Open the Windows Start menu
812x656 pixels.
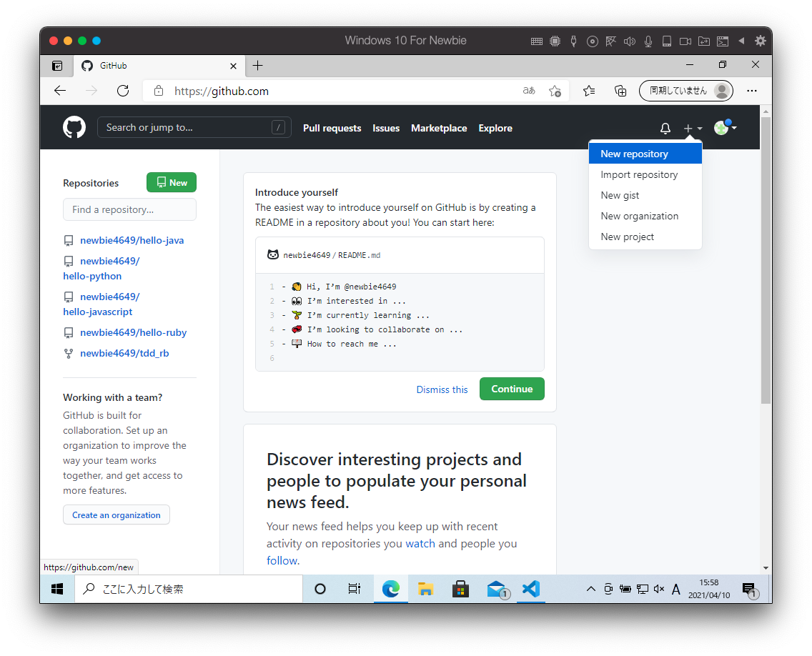coord(57,590)
